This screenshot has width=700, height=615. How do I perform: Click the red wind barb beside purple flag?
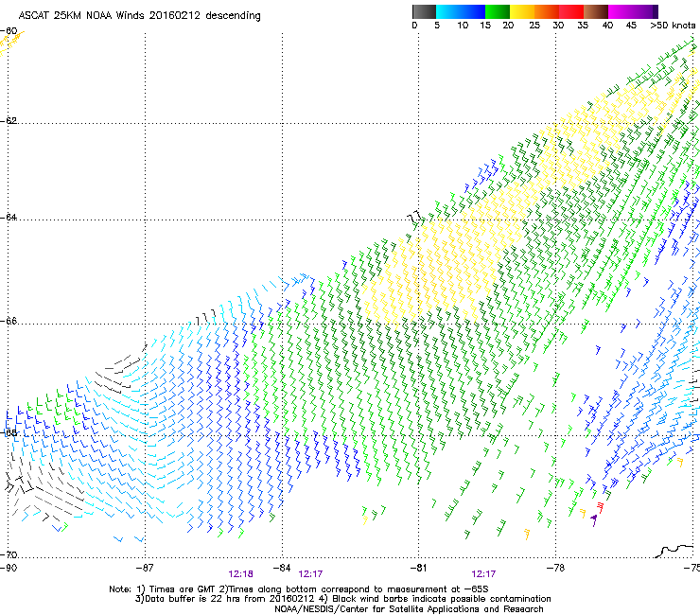tap(600, 507)
